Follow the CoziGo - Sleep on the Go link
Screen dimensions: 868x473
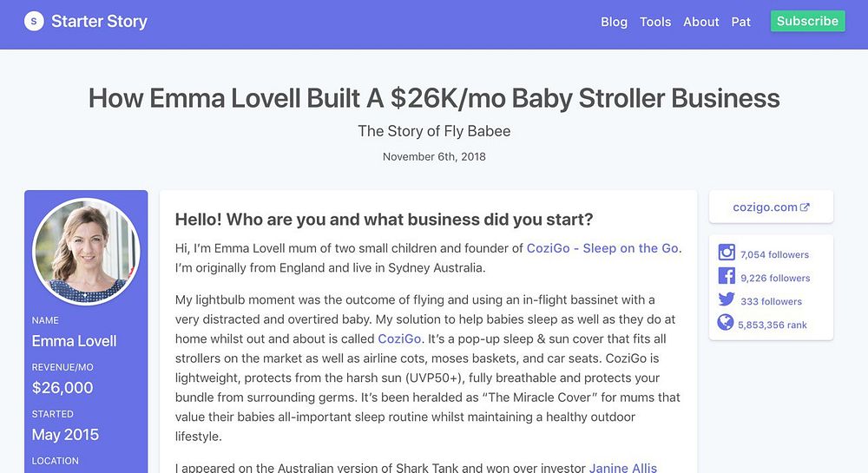pos(603,248)
